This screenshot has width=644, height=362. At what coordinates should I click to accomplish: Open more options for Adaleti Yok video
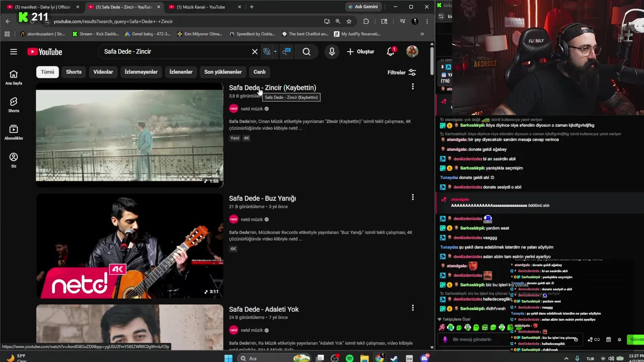[413, 308]
